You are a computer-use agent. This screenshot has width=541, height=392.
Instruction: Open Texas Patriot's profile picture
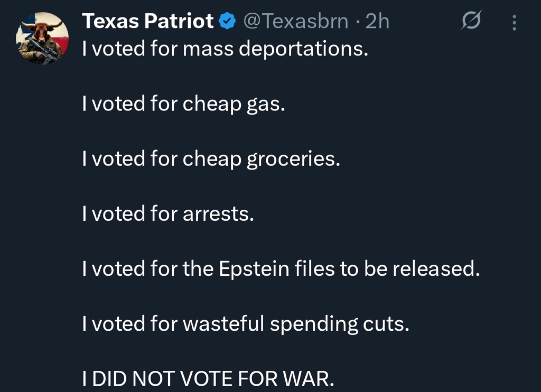(x=42, y=39)
